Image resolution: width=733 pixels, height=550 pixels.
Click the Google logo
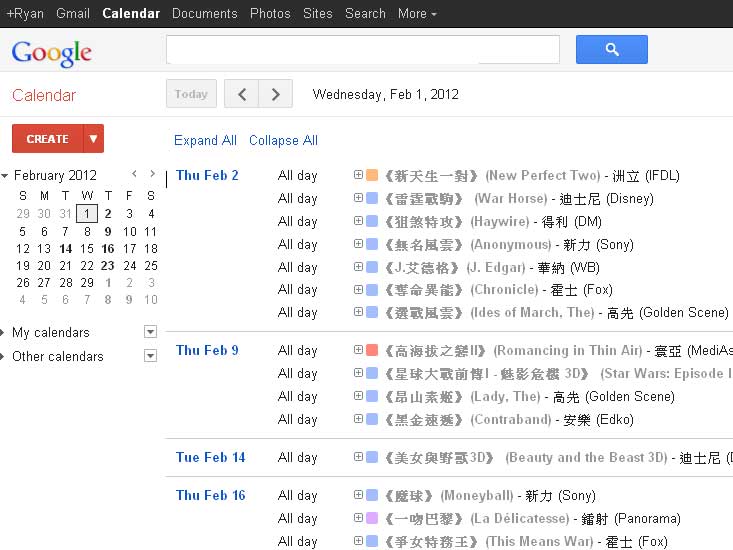(52, 52)
